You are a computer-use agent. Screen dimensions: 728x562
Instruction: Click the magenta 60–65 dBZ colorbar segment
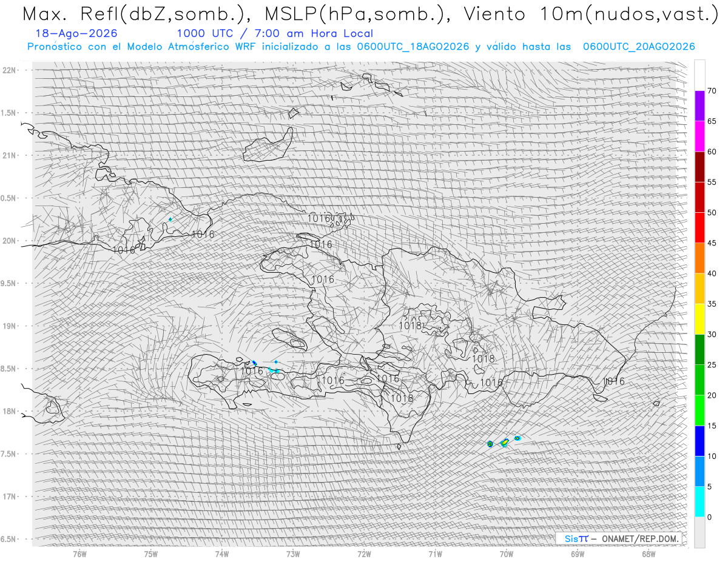click(x=699, y=136)
